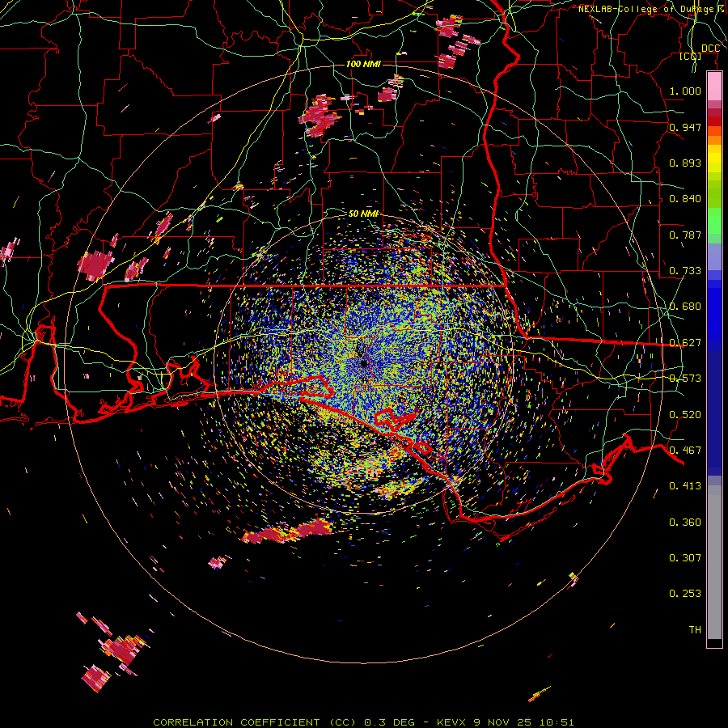
Task: Click the 0.893 scale value
Action: point(685,163)
